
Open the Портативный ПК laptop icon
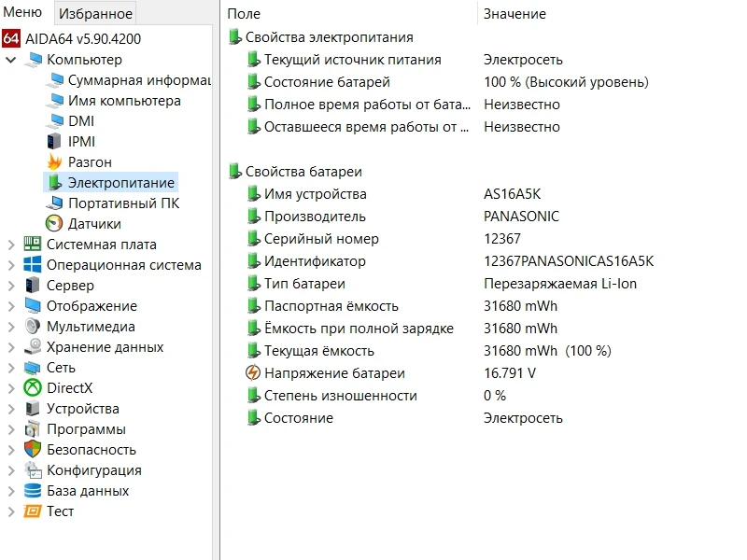click(x=55, y=203)
